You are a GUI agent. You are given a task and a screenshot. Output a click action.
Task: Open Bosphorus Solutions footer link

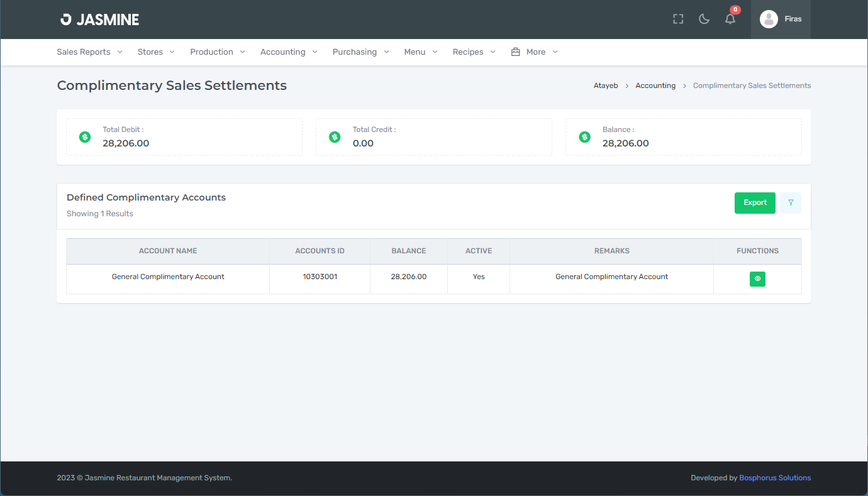(x=775, y=478)
